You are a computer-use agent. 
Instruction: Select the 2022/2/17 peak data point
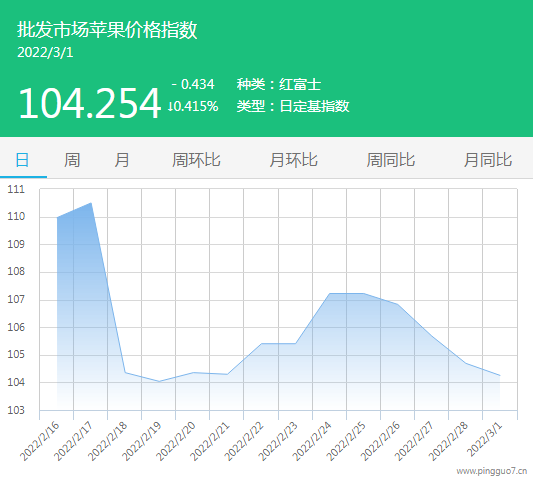click(x=91, y=203)
